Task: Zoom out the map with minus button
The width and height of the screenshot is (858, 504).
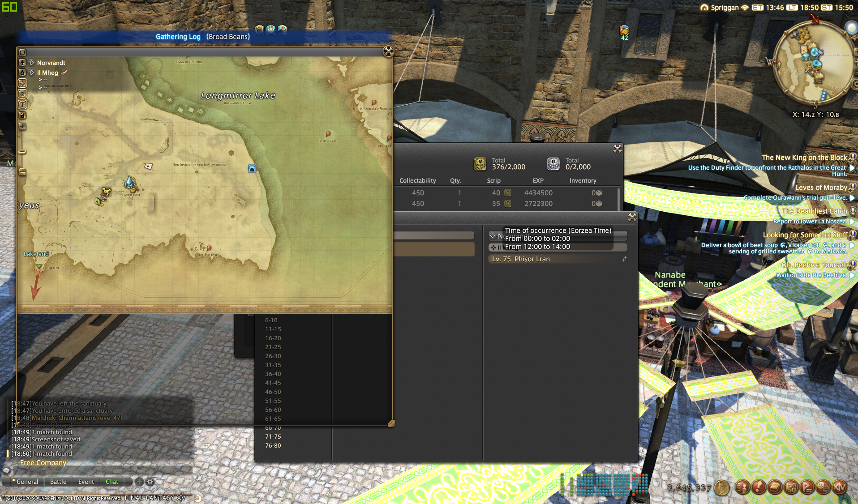Action: [22, 172]
